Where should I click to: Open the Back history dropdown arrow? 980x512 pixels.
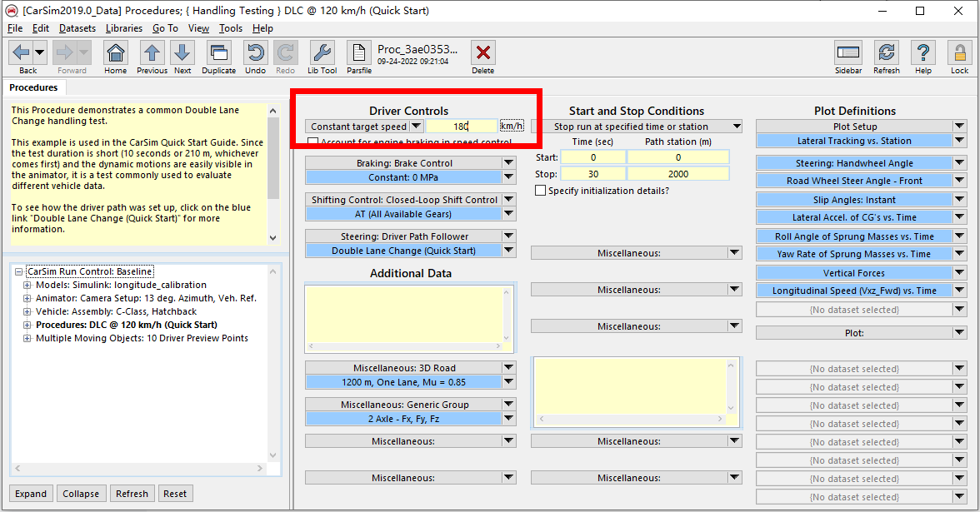39,52
